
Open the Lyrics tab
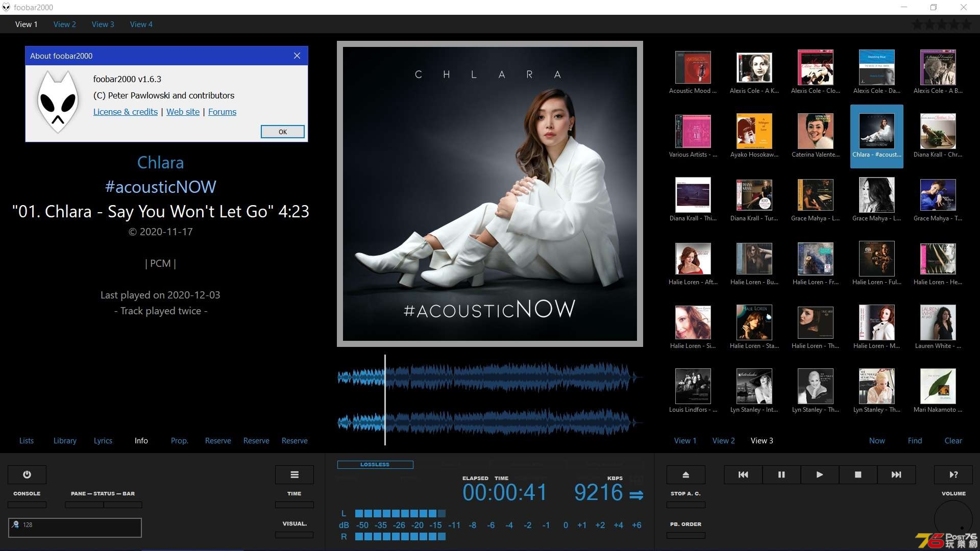[103, 441]
